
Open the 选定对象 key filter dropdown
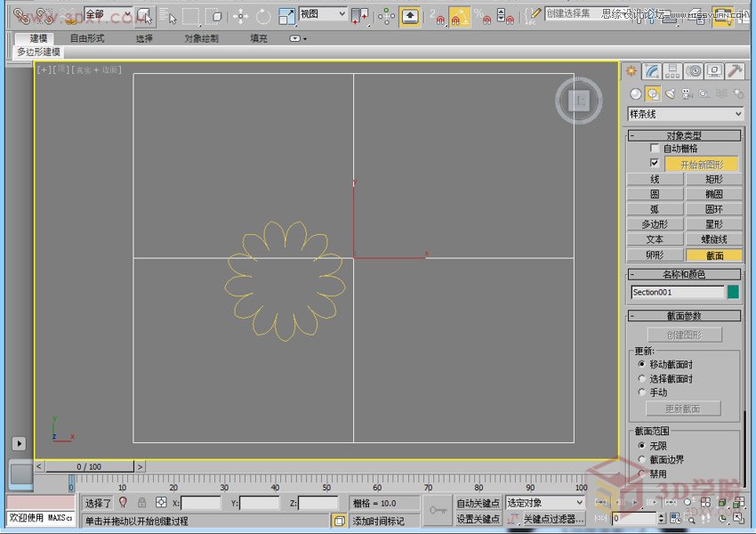[x=545, y=503]
